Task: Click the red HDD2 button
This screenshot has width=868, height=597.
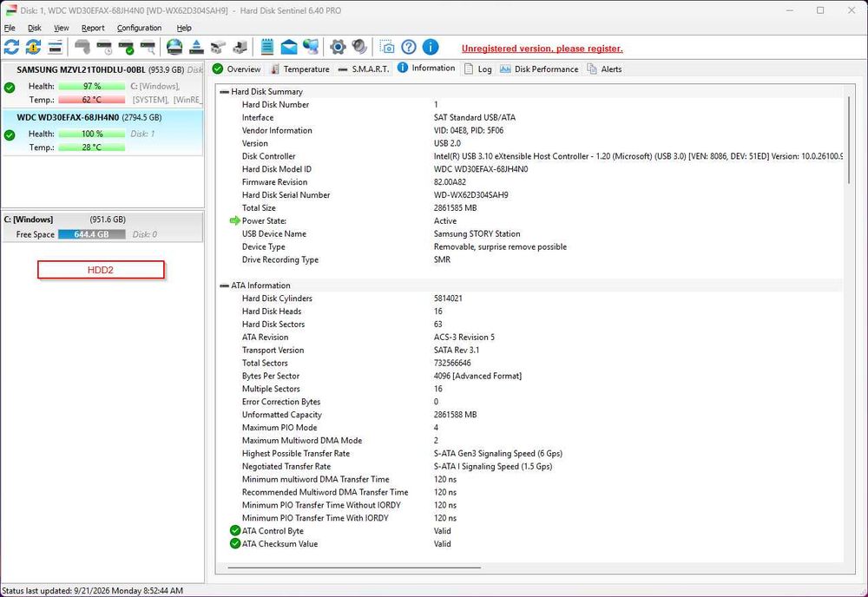Action: click(x=101, y=270)
